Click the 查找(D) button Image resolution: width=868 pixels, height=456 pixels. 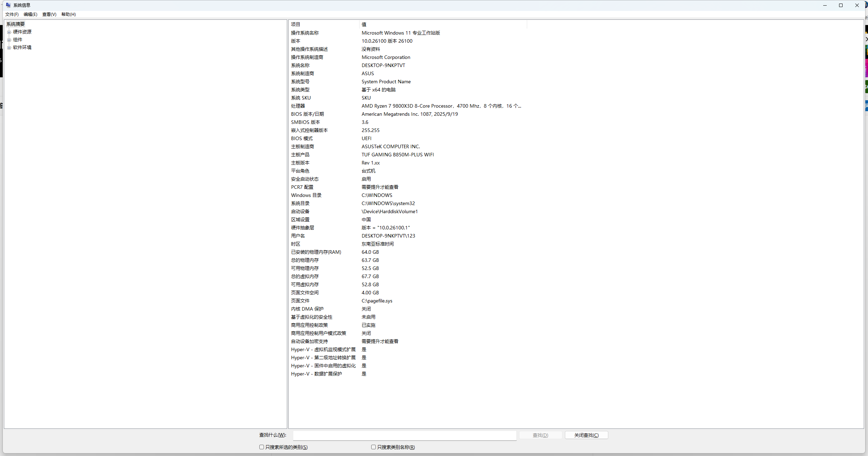(541, 435)
